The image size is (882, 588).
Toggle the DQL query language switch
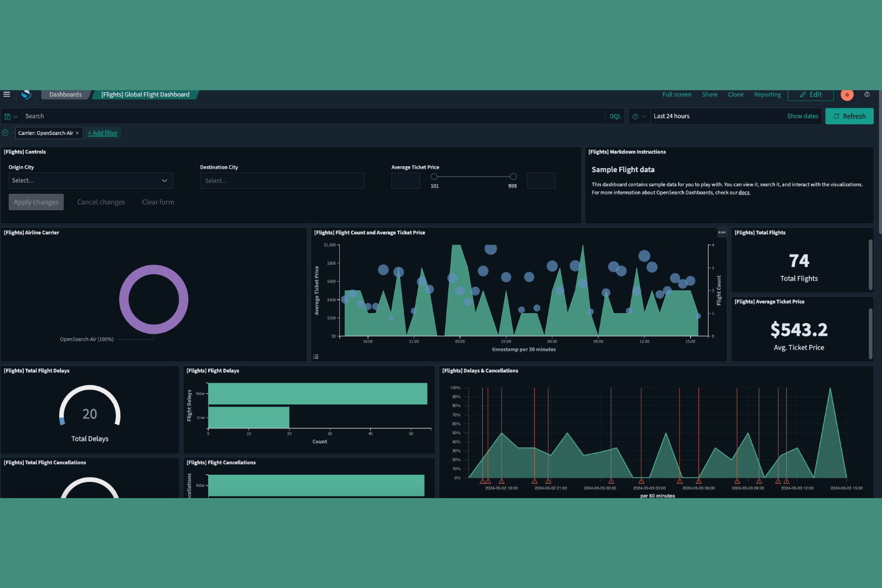(615, 116)
